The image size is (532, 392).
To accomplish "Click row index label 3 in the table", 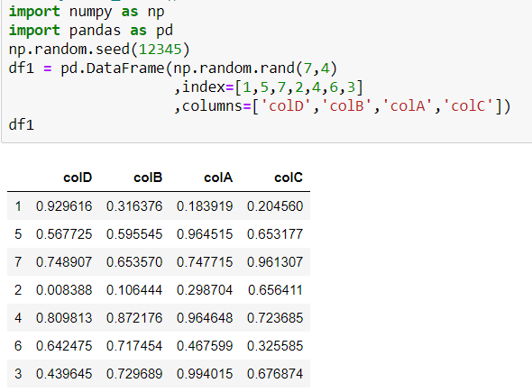I will click(18, 374).
